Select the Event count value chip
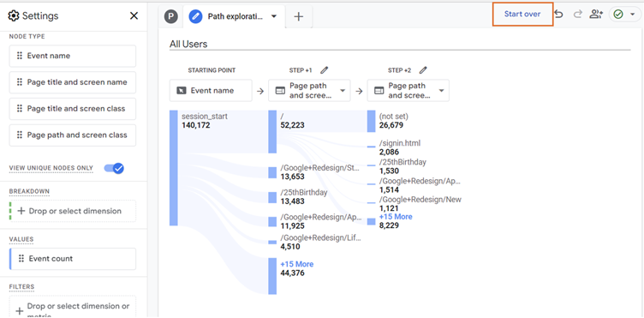This screenshot has width=644, height=318. [x=72, y=259]
